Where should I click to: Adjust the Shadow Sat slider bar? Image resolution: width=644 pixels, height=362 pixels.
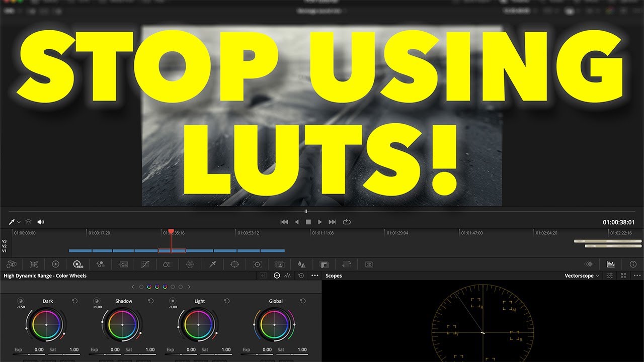140,354
